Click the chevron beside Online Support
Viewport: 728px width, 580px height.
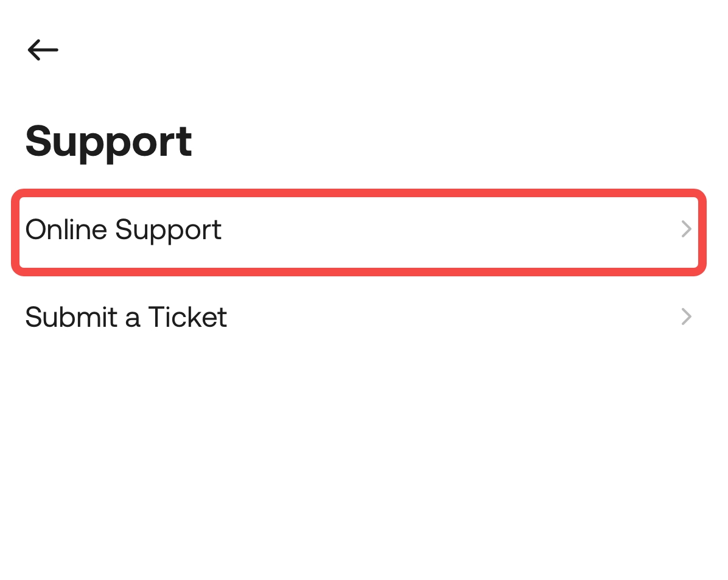[x=686, y=229]
